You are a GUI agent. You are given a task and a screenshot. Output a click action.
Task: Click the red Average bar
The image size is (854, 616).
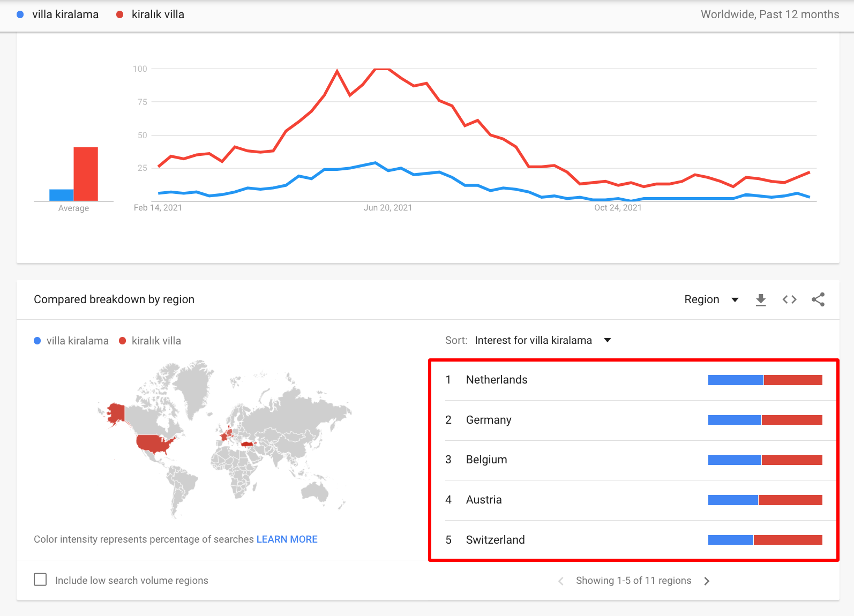pyautogui.click(x=86, y=174)
